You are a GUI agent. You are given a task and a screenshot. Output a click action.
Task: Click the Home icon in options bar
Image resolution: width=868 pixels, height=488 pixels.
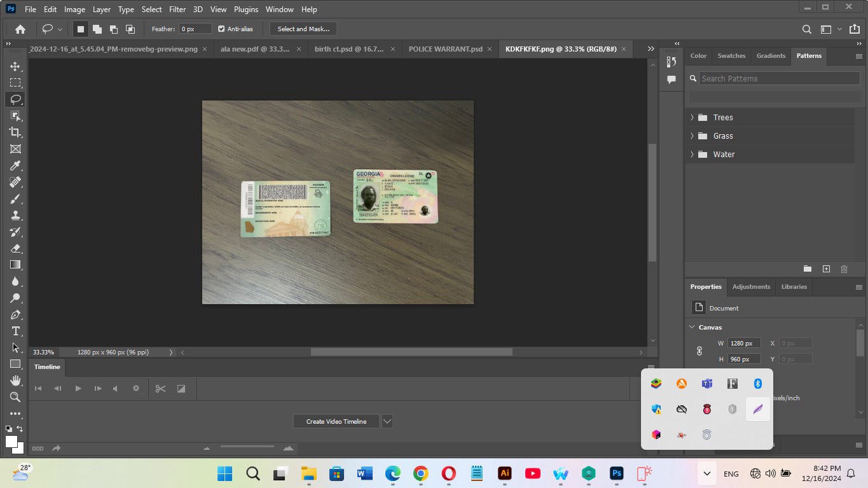tap(20, 29)
